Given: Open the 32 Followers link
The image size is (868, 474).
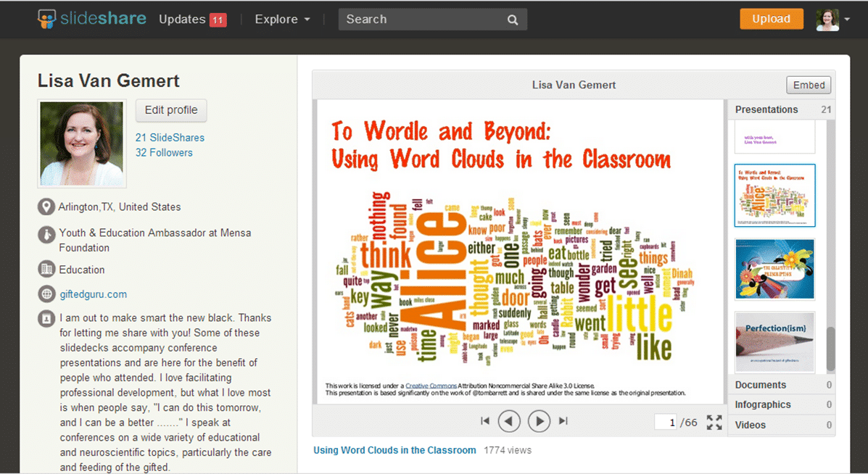Looking at the screenshot, I should pyautogui.click(x=164, y=153).
